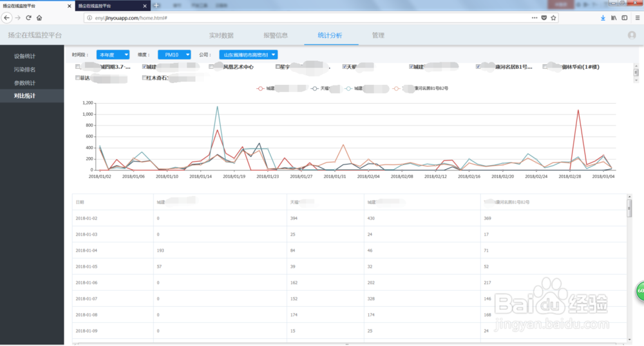Open new tab with plus icon
644x346 pixels.
[156, 6]
